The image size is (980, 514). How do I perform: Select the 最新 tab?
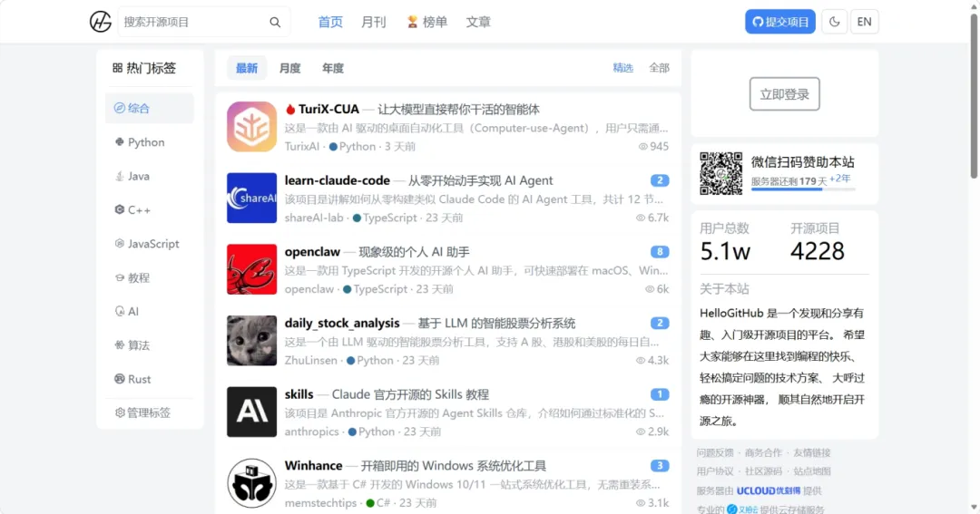[x=246, y=68]
